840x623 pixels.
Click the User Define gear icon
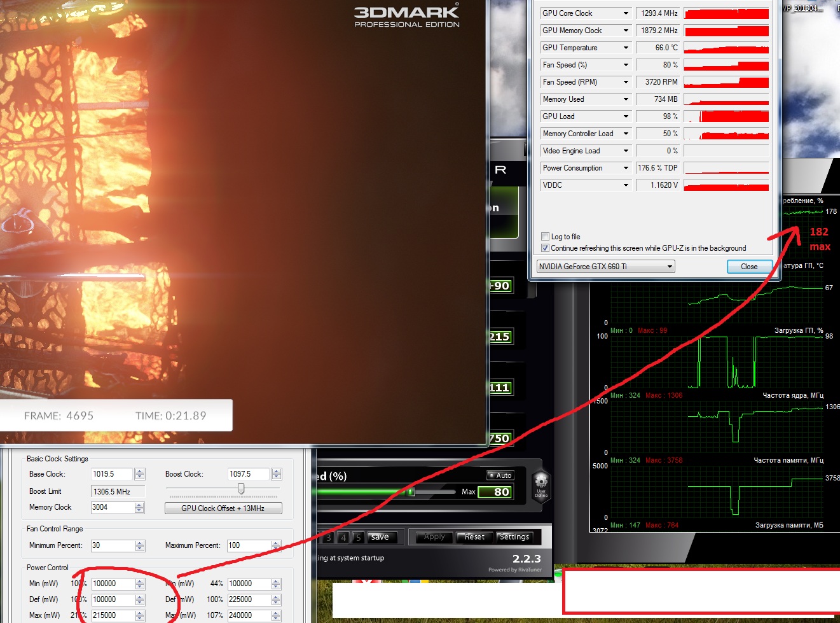541,485
